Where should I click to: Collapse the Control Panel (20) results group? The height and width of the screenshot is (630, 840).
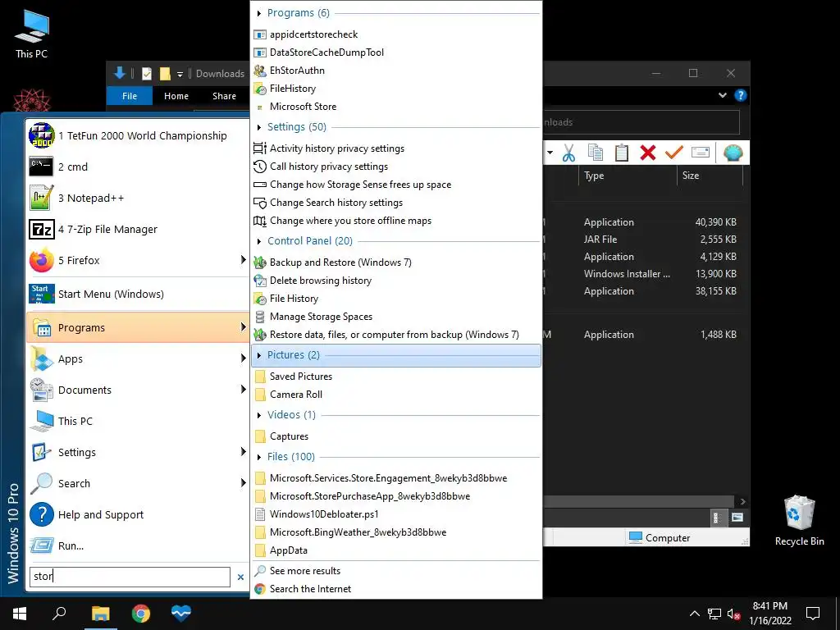coord(258,241)
